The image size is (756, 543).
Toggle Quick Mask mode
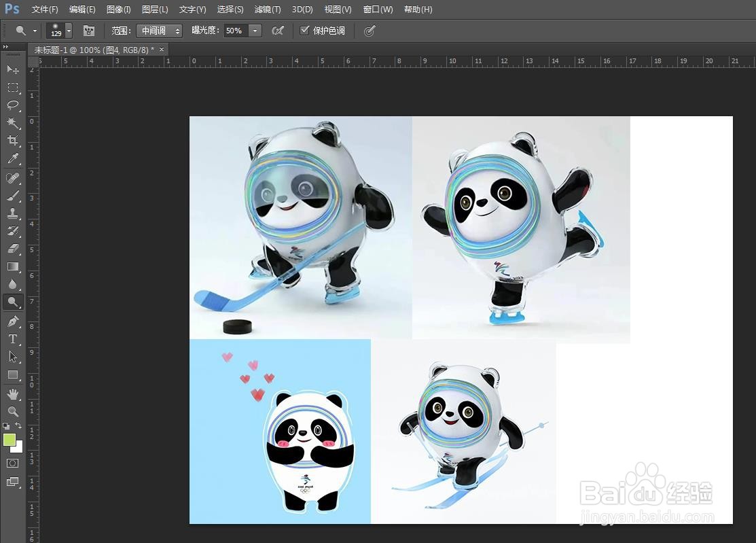tap(13, 463)
